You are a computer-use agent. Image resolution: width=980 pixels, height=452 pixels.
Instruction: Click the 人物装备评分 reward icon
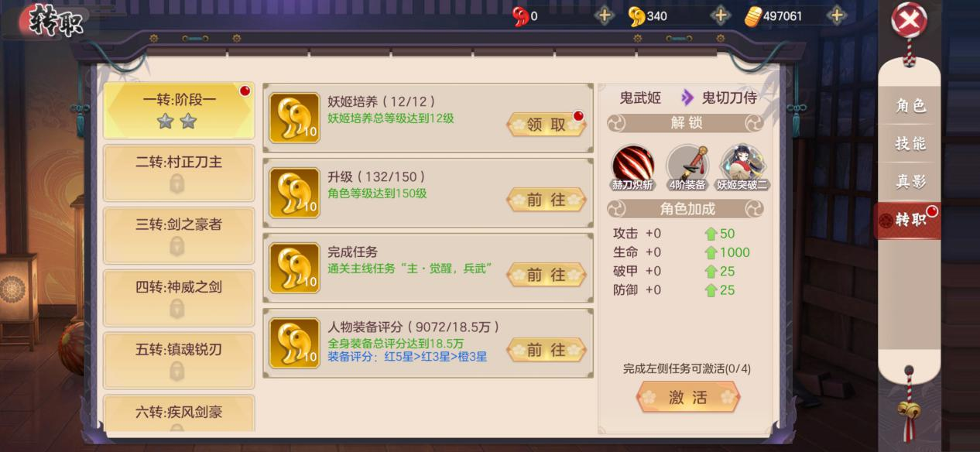294,344
